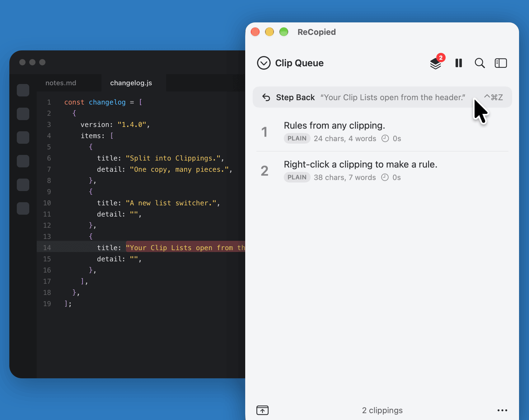
Task: Click the "const changelog" declaration on line 1
Action: click(x=95, y=102)
